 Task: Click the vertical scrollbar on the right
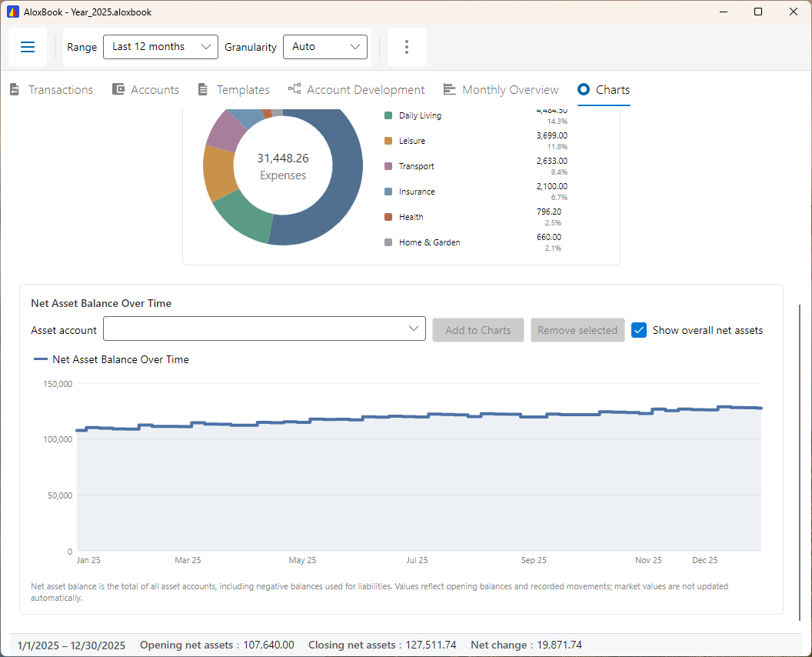tap(800, 461)
